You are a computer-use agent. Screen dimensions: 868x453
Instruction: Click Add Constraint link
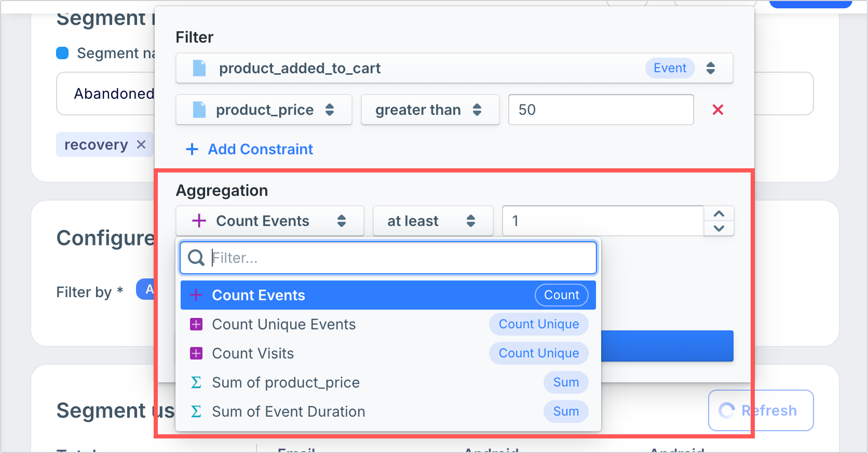(x=260, y=150)
